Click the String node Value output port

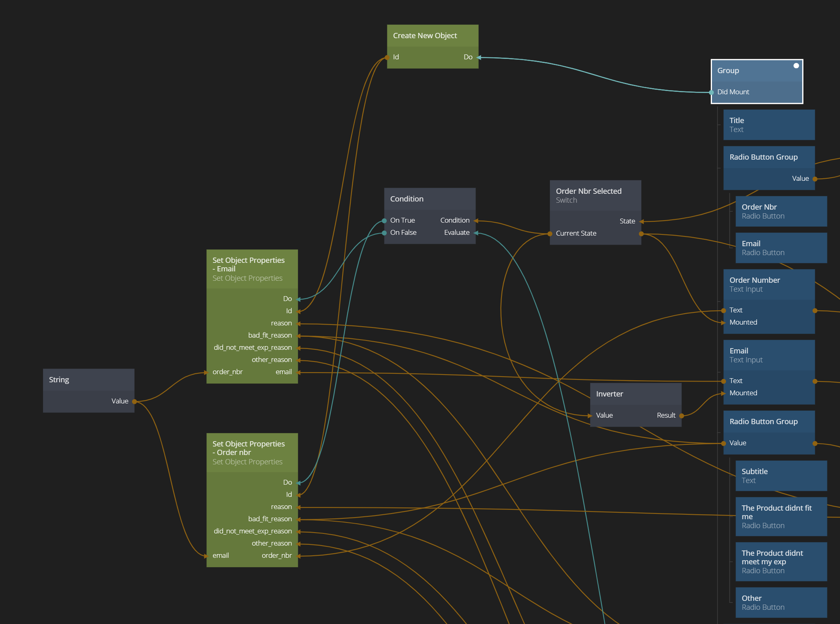coord(134,401)
